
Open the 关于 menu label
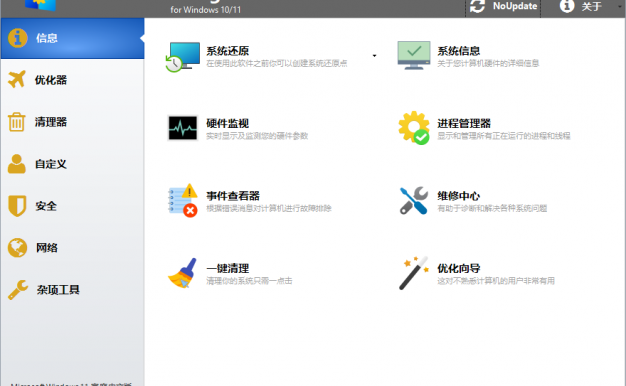point(592,6)
